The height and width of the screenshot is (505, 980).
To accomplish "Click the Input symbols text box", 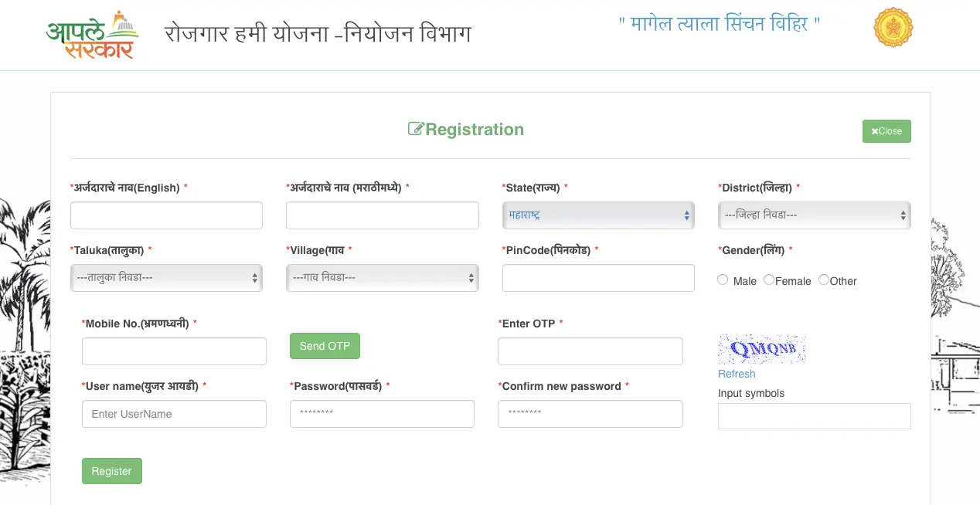I will coord(814,416).
